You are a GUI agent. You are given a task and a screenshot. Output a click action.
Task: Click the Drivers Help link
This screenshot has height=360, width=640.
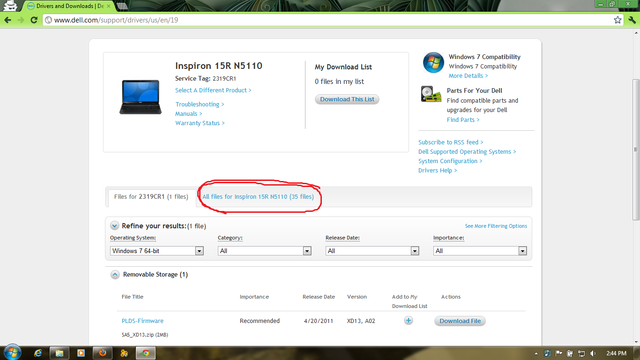coord(438,170)
